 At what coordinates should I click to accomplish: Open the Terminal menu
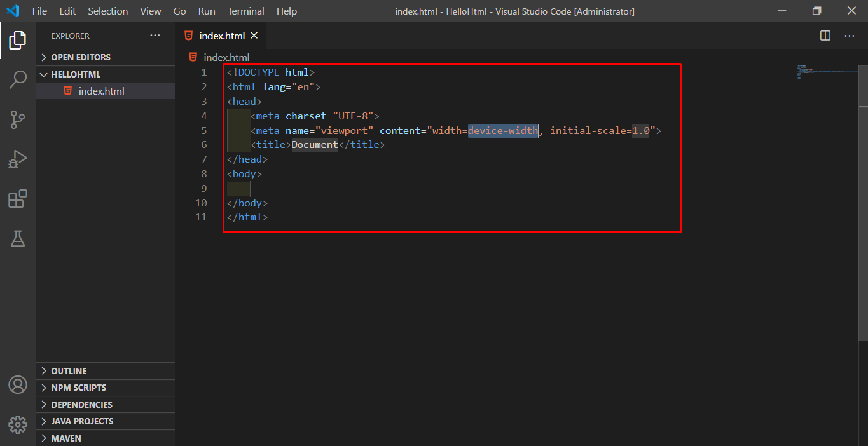[245, 11]
